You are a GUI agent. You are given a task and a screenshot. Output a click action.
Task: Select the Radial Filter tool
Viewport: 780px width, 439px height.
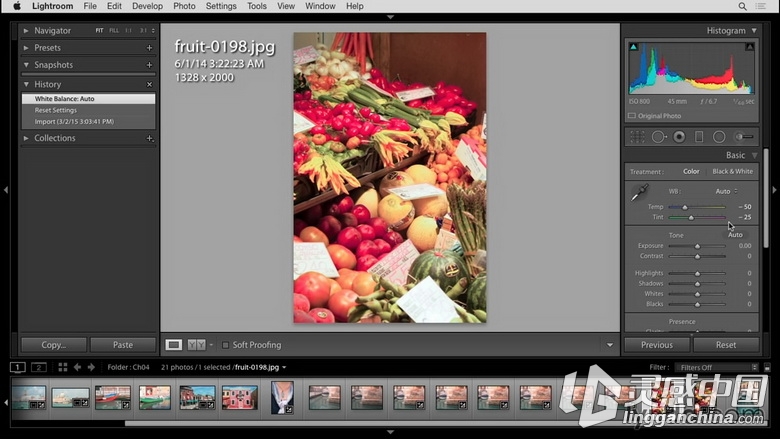(x=719, y=137)
